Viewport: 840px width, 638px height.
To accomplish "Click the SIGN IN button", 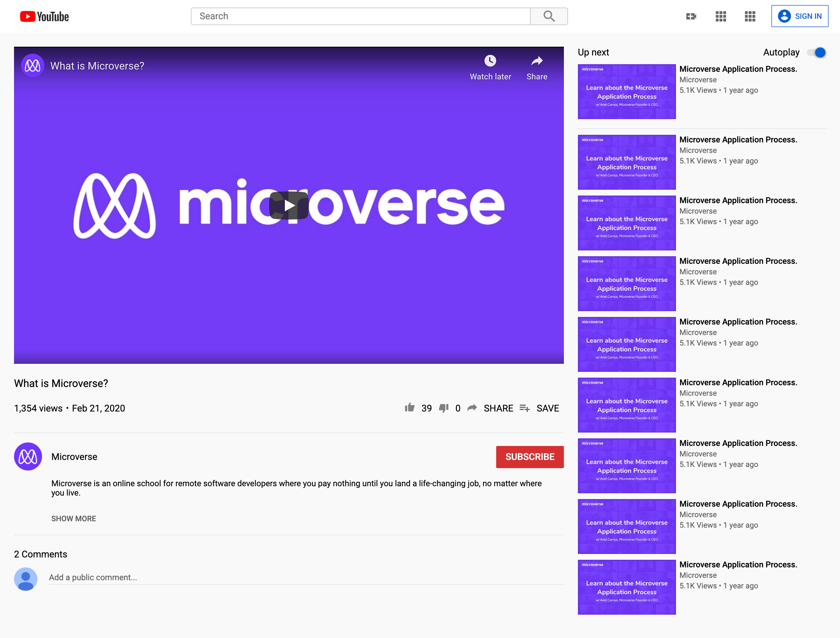I will point(799,16).
